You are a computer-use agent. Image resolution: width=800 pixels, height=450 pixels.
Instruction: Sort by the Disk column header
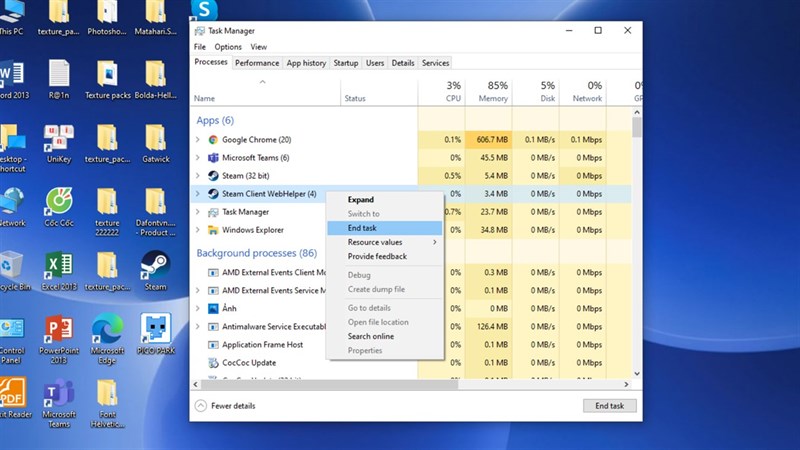(x=536, y=92)
